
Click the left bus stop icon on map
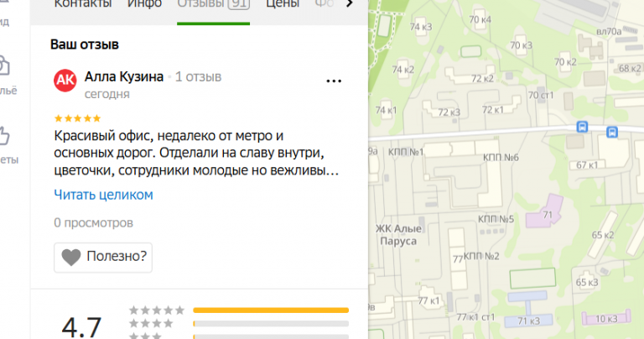pyautogui.click(x=582, y=127)
